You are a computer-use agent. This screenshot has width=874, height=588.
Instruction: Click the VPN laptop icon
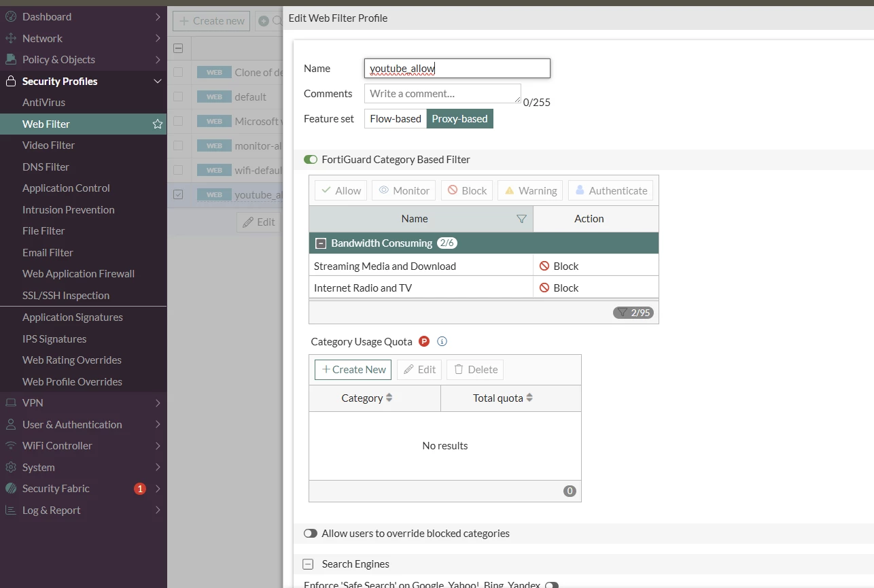point(10,402)
